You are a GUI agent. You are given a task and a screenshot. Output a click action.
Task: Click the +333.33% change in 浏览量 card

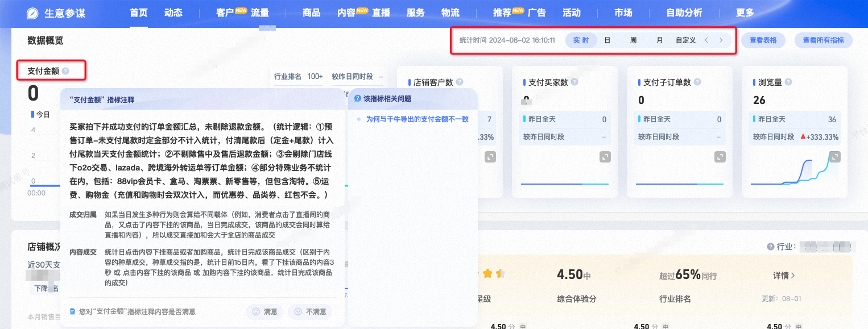pyautogui.click(x=820, y=137)
